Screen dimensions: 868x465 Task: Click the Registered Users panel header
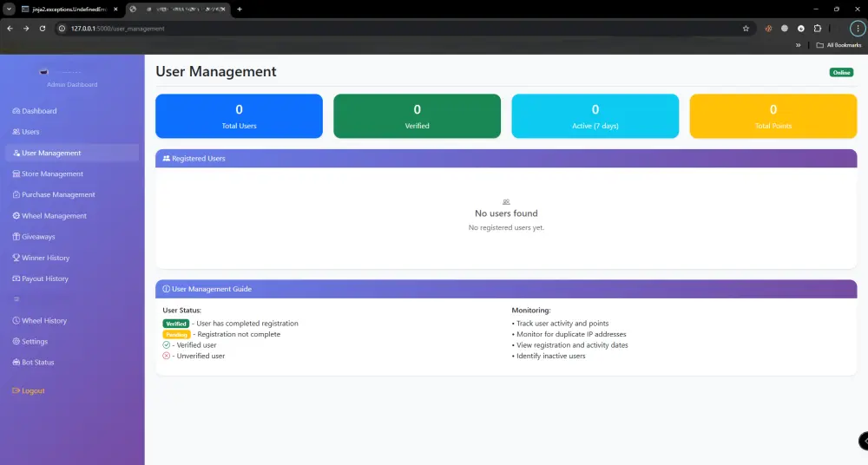pyautogui.click(x=506, y=158)
